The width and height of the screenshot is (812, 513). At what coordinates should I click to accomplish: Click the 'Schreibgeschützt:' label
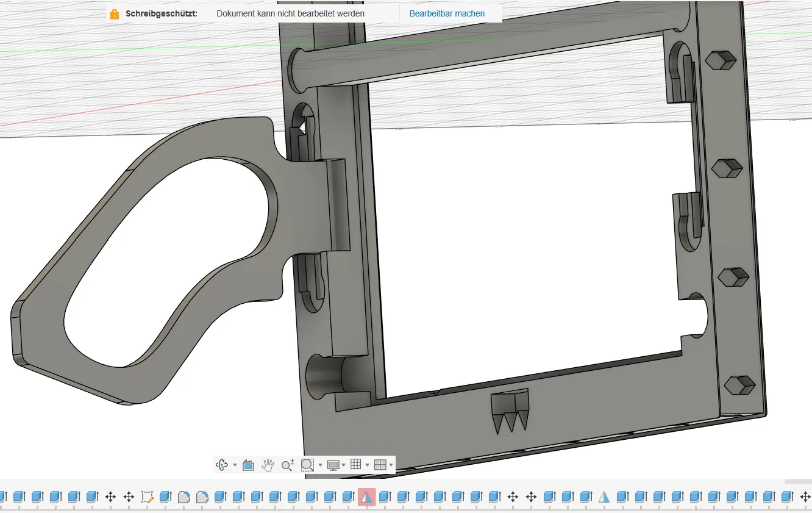click(162, 13)
